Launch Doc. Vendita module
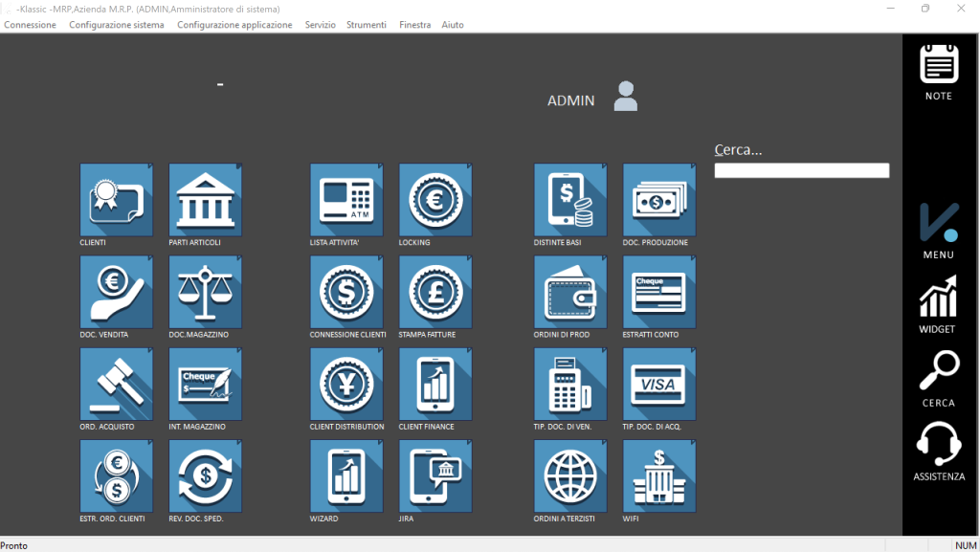The width and height of the screenshot is (980, 552). 116,292
